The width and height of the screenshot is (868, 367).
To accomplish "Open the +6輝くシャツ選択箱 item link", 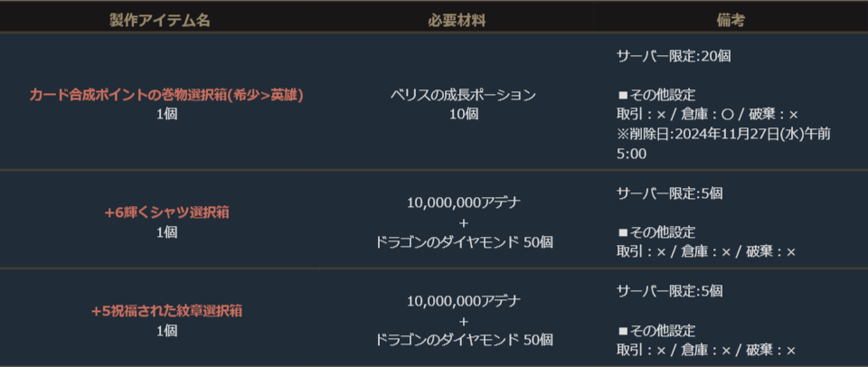I will click(x=165, y=212).
